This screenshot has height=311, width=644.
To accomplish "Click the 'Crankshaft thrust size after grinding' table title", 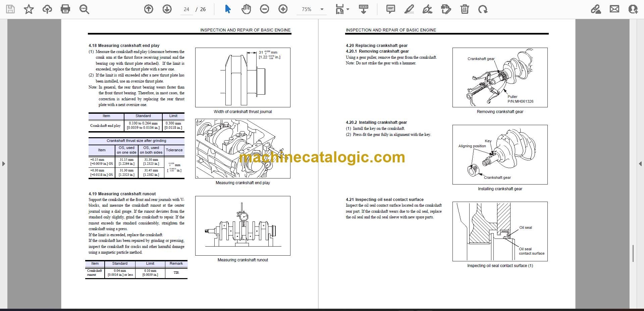I will [x=137, y=141].
